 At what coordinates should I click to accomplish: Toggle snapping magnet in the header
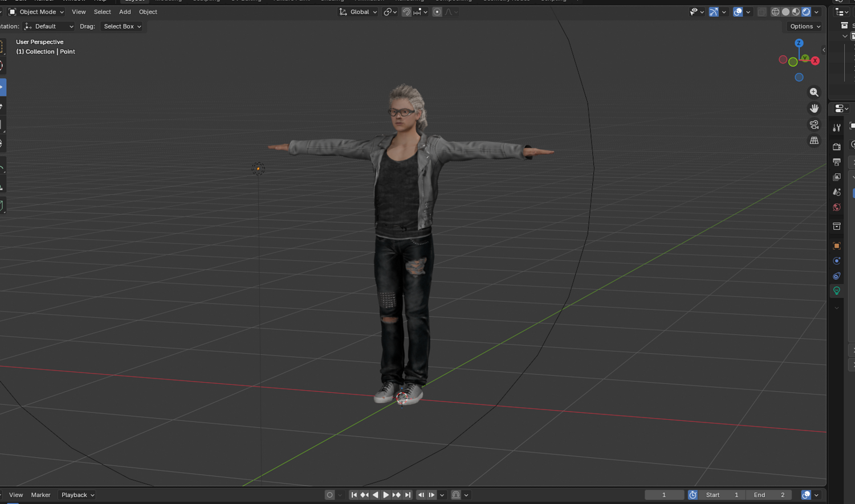tap(406, 12)
